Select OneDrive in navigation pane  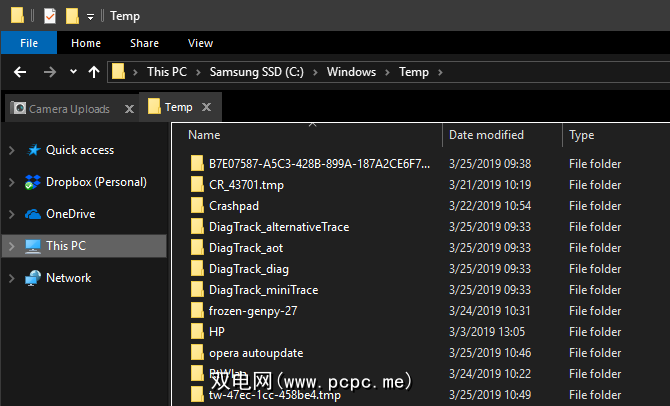pos(71,214)
